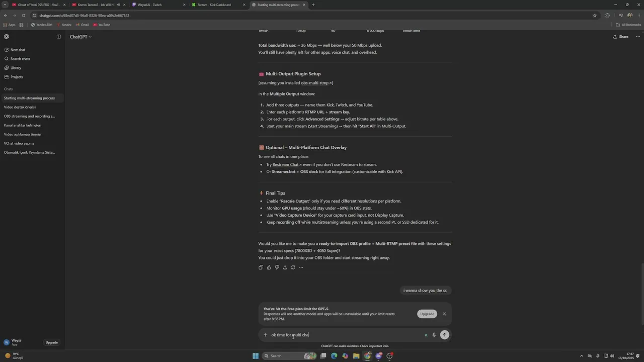
Task: Copy the ChatGPT response with the copy icon
Action: (x=261, y=267)
